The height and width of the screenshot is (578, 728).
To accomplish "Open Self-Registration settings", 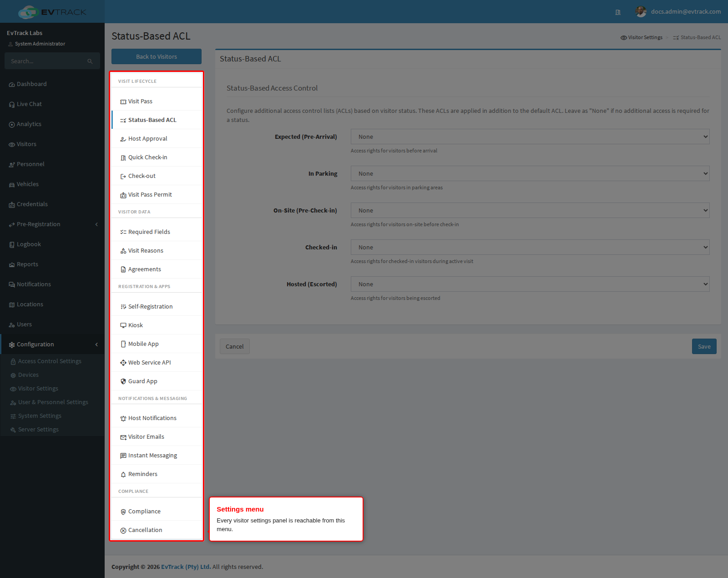I will [157, 307].
